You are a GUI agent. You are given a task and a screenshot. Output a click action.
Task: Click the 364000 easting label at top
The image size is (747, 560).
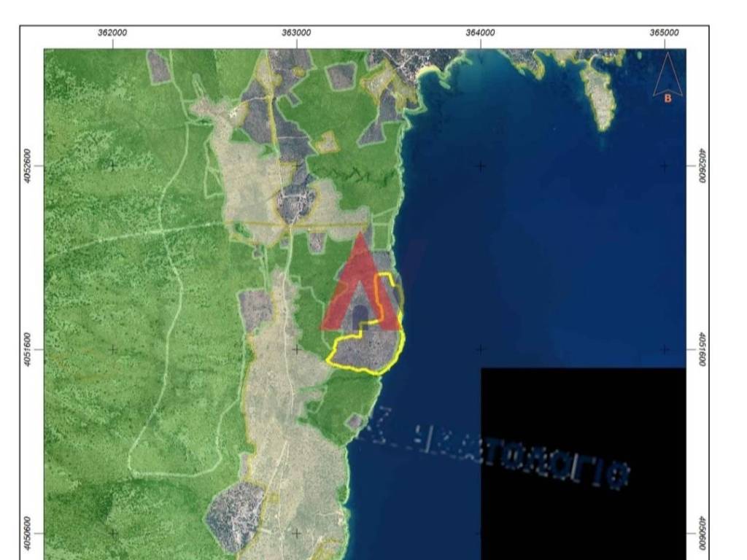[x=480, y=33]
